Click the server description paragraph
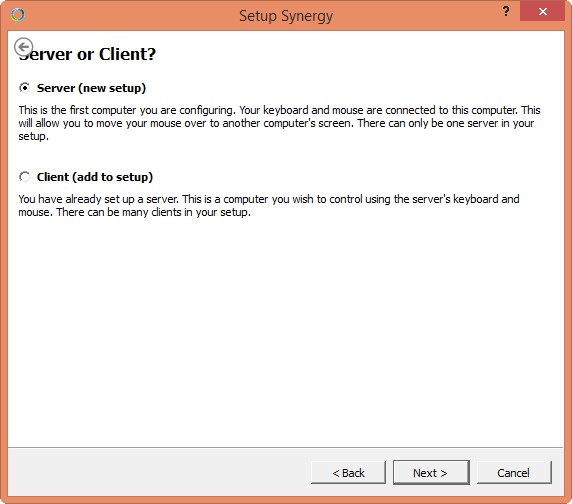The height and width of the screenshot is (504, 572). pyautogui.click(x=279, y=123)
